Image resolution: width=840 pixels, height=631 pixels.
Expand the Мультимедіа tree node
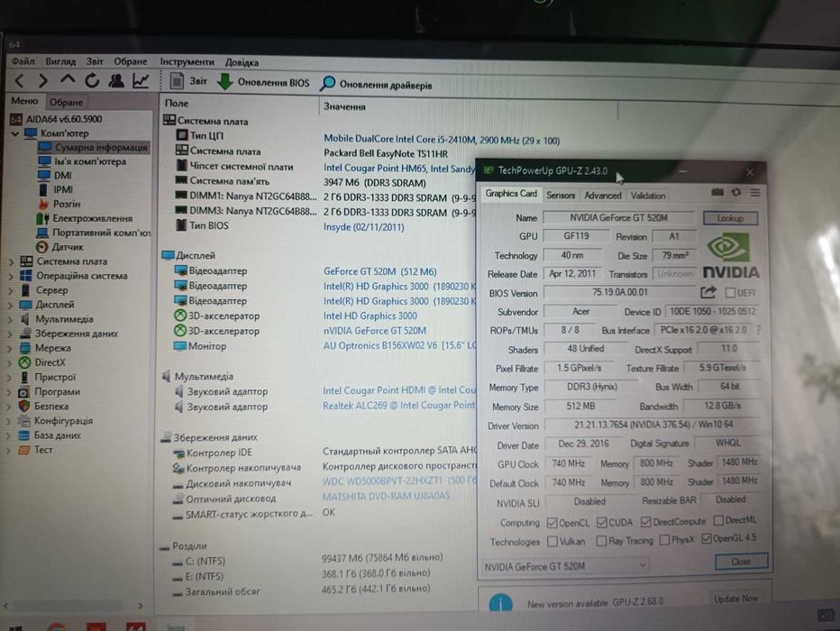pos(10,320)
